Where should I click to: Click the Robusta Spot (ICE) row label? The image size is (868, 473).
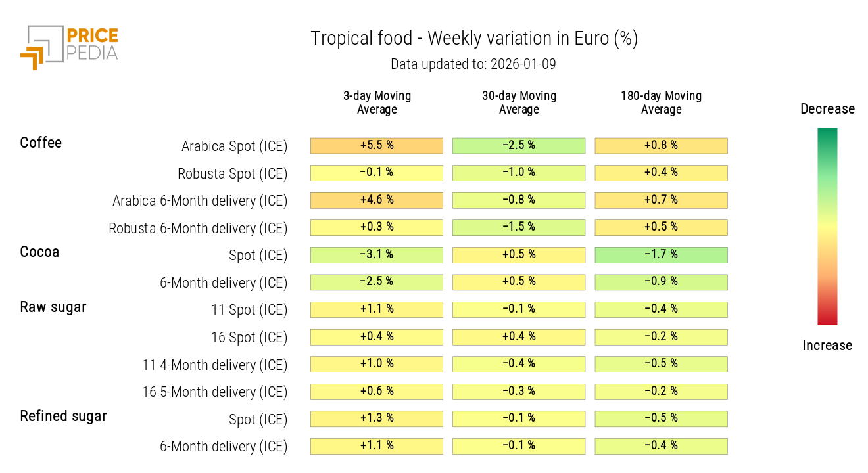(x=232, y=174)
